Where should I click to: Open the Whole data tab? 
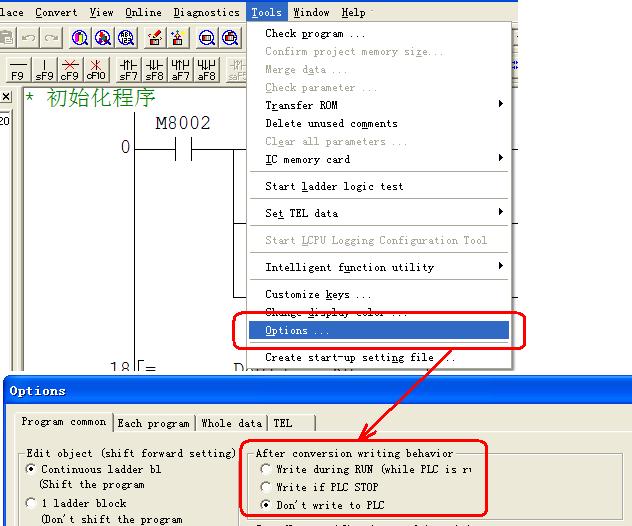[x=232, y=423]
